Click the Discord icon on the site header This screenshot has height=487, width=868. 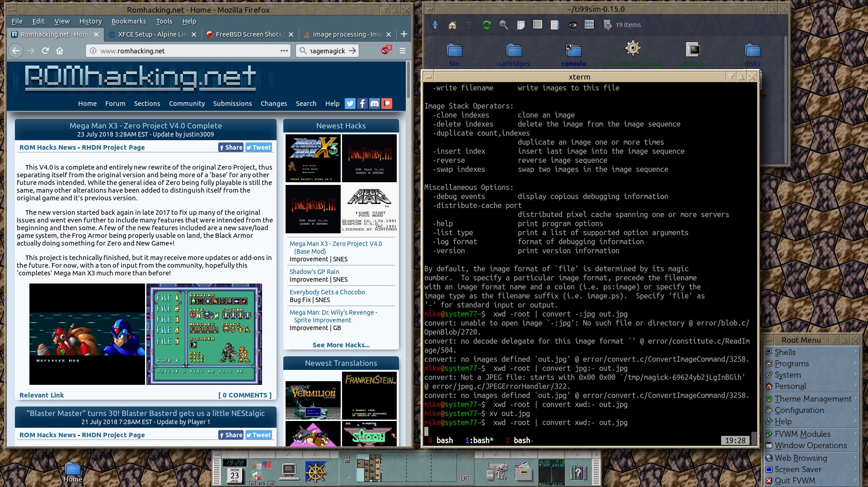(x=375, y=104)
